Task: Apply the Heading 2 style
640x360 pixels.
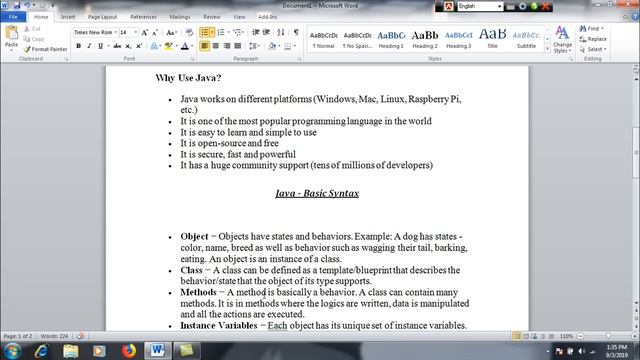Action: point(425,40)
